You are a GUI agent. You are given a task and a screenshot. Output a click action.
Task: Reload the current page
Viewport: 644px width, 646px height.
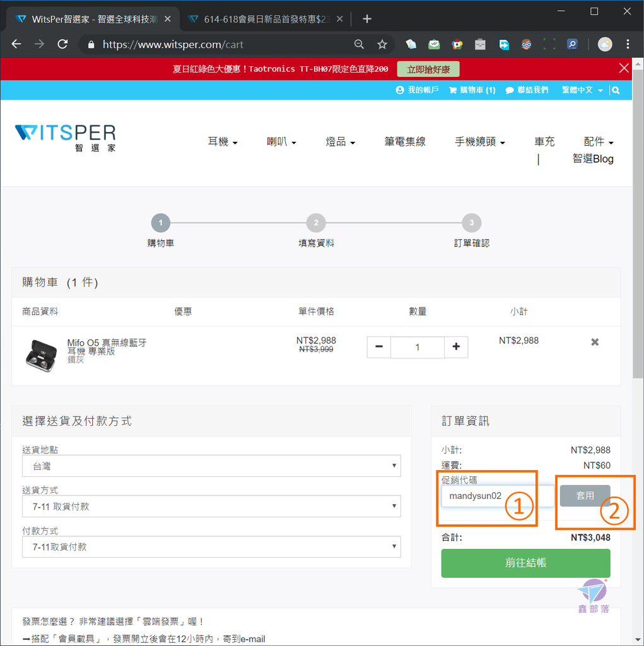coord(62,44)
